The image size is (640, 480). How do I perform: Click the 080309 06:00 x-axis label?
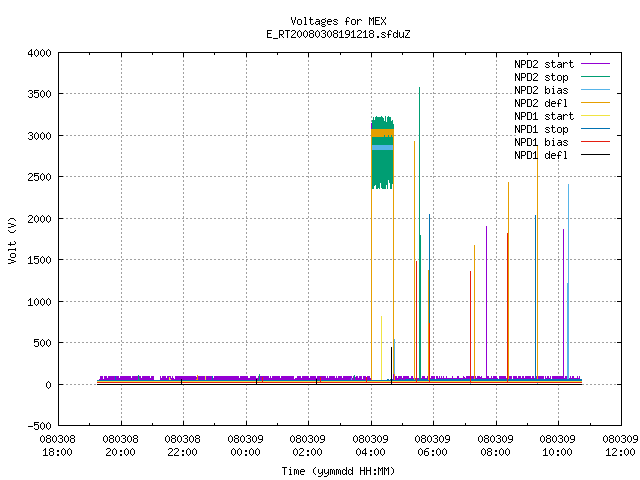(432, 445)
